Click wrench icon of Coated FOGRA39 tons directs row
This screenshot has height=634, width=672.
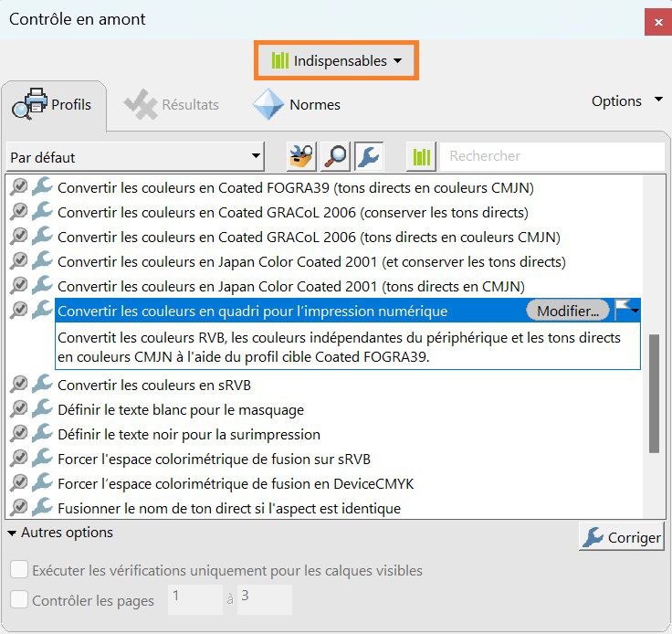[x=42, y=187]
